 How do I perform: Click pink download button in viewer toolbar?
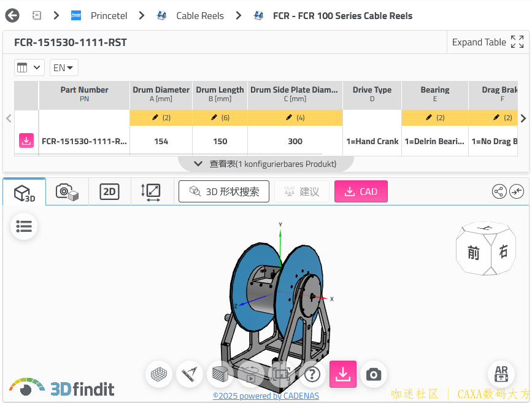tap(343, 375)
